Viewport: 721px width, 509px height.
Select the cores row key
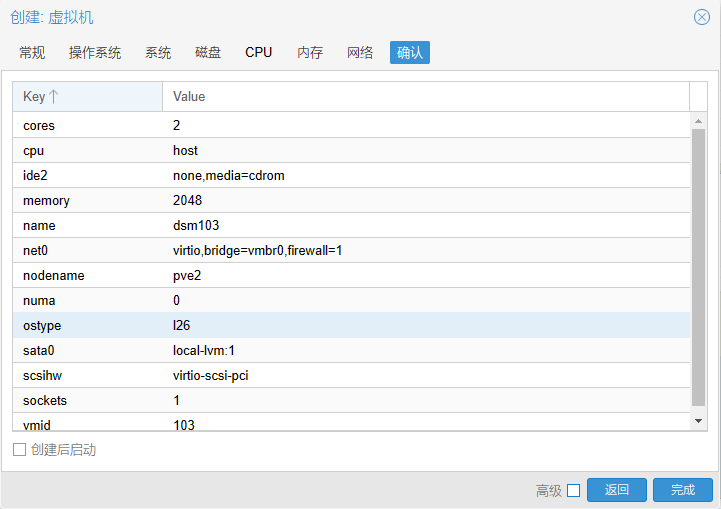[x=39, y=126]
